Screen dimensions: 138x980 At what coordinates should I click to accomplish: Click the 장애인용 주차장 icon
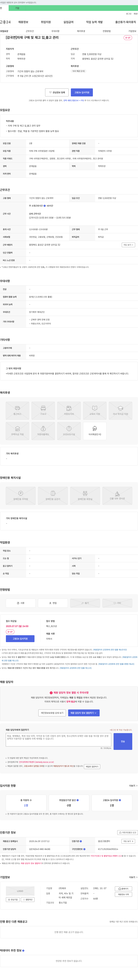(21, 493)
